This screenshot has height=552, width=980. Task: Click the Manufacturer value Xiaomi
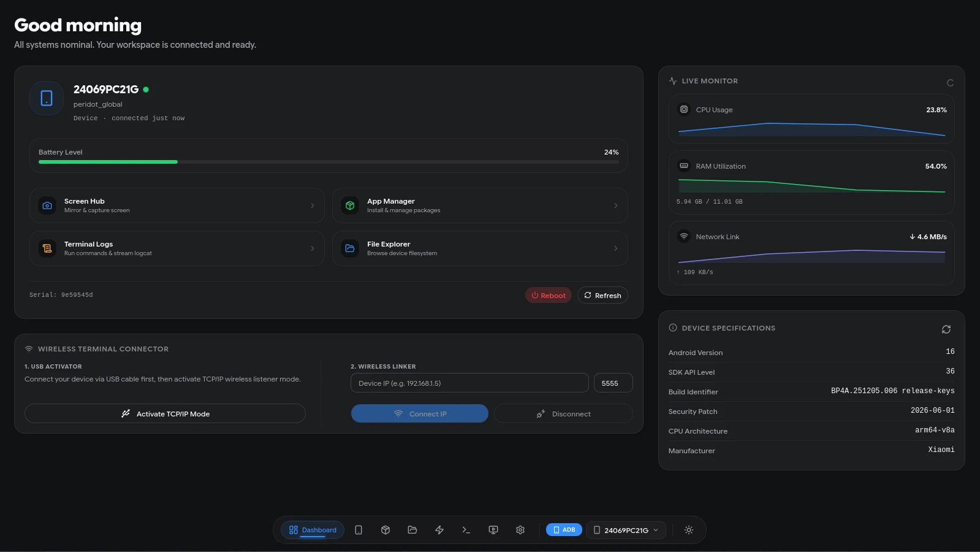tap(941, 450)
